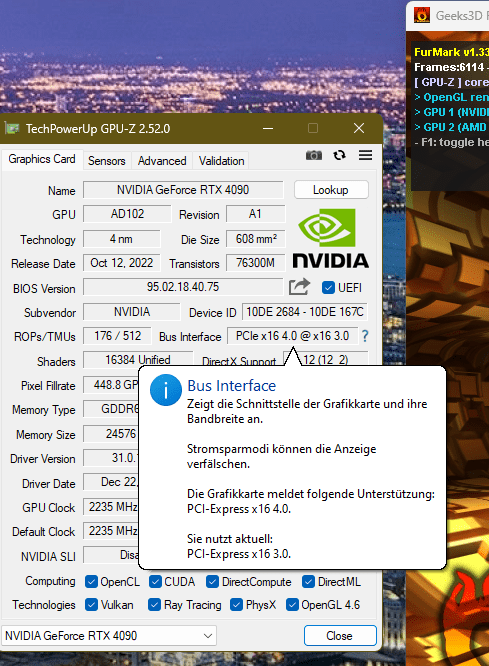Click the Close button in GPU-Z

coord(340,635)
